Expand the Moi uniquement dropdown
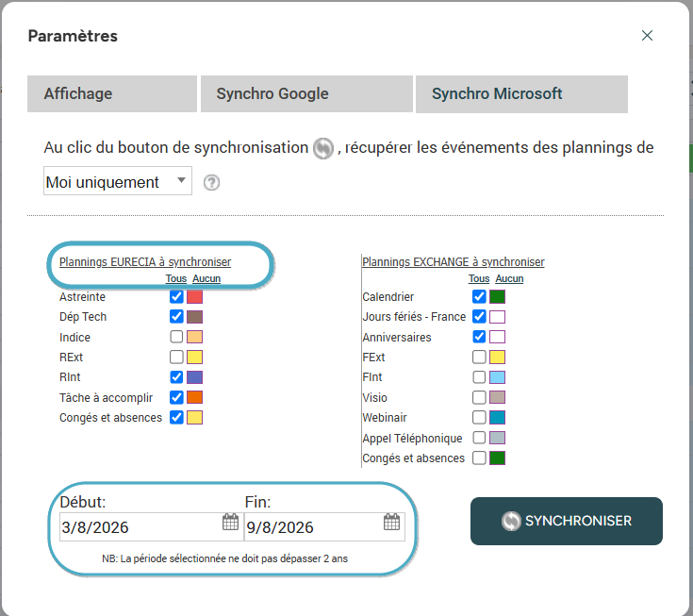Image resolution: width=693 pixels, height=616 pixels. pos(118,181)
